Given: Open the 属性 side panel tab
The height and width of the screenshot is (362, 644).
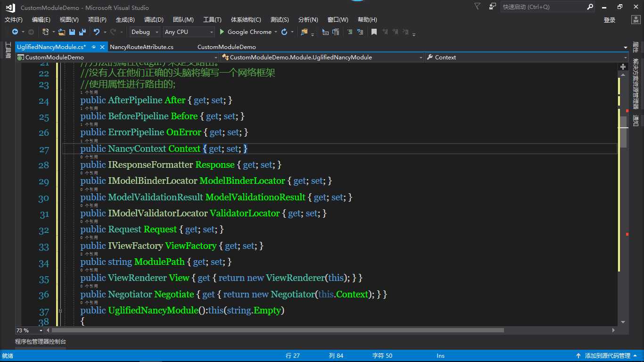Looking at the screenshot, I should pos(636,47).
